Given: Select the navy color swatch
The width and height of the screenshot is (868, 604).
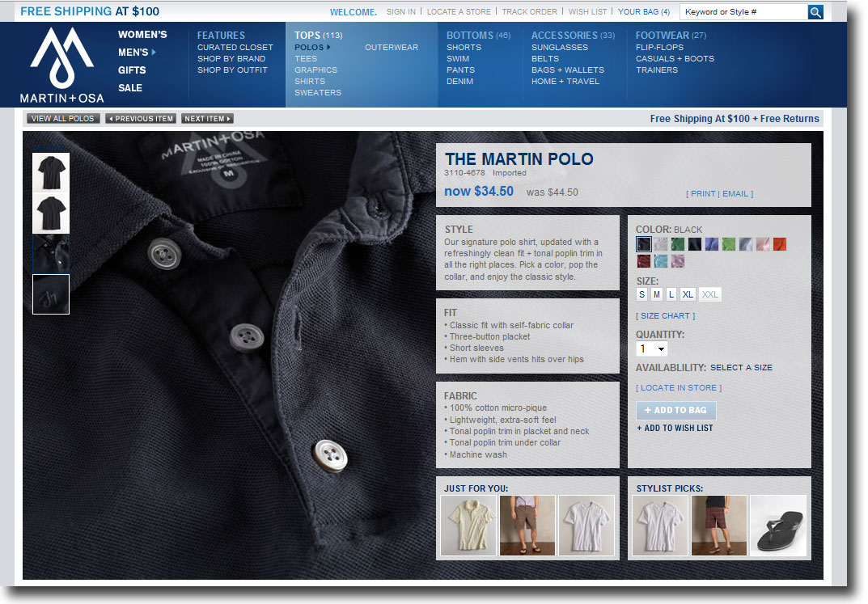Looking at the screenshot, I should pyautogui.click(x=695, y=244).
